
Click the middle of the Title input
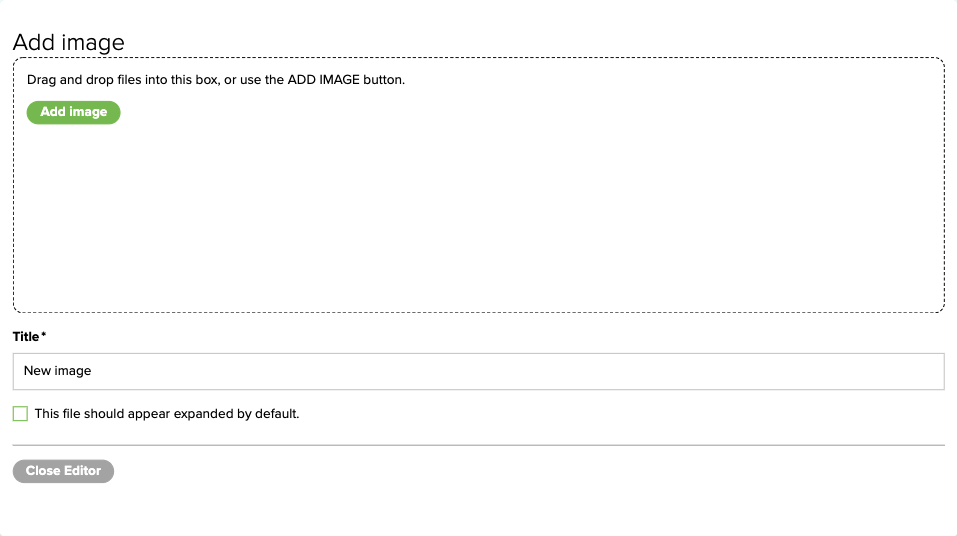click(478, 371)
